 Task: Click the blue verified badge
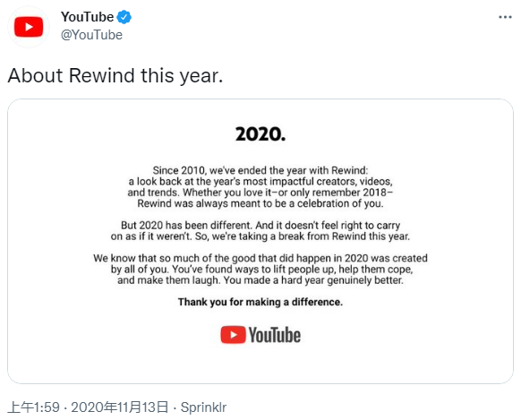124,17
